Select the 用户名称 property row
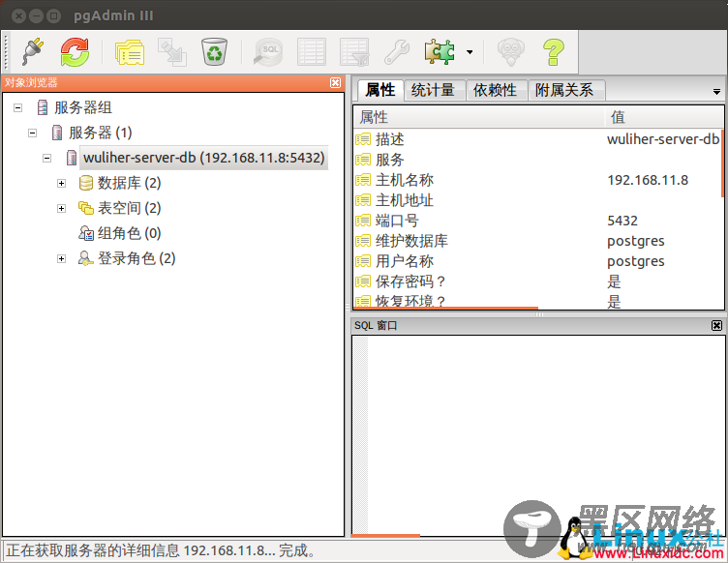 [538, 261]
